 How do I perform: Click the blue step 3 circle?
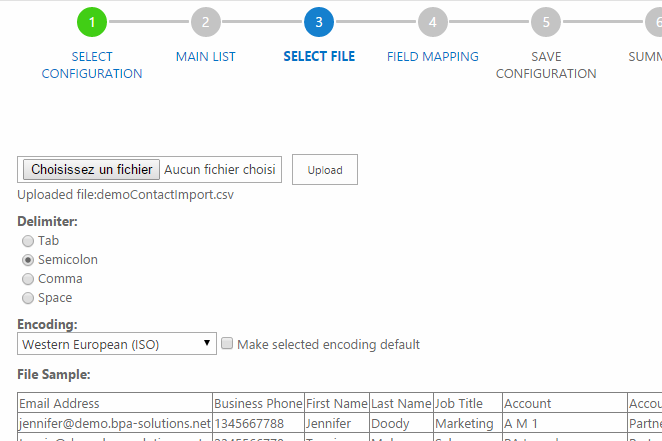(x=318, y=21)
